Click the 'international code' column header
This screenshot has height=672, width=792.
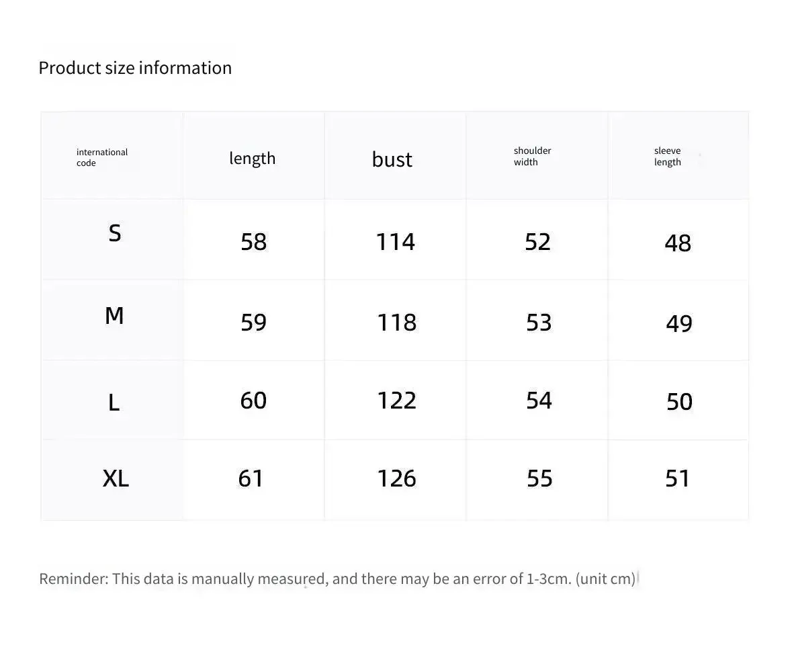pyautogui.click(x=102, y=157)
